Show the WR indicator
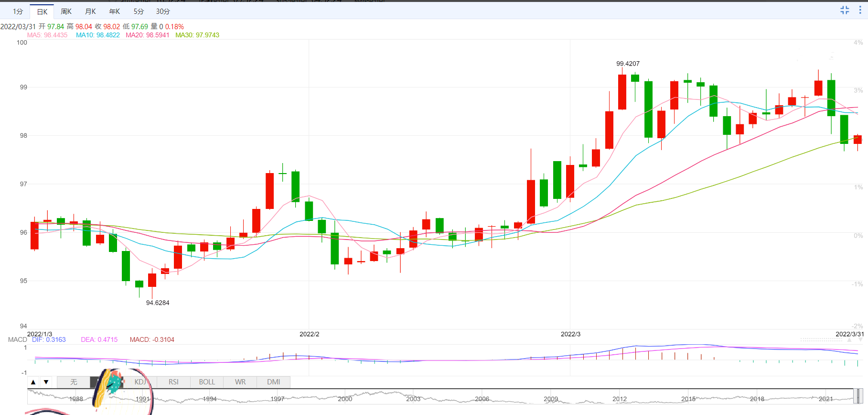 pos(240,382)
